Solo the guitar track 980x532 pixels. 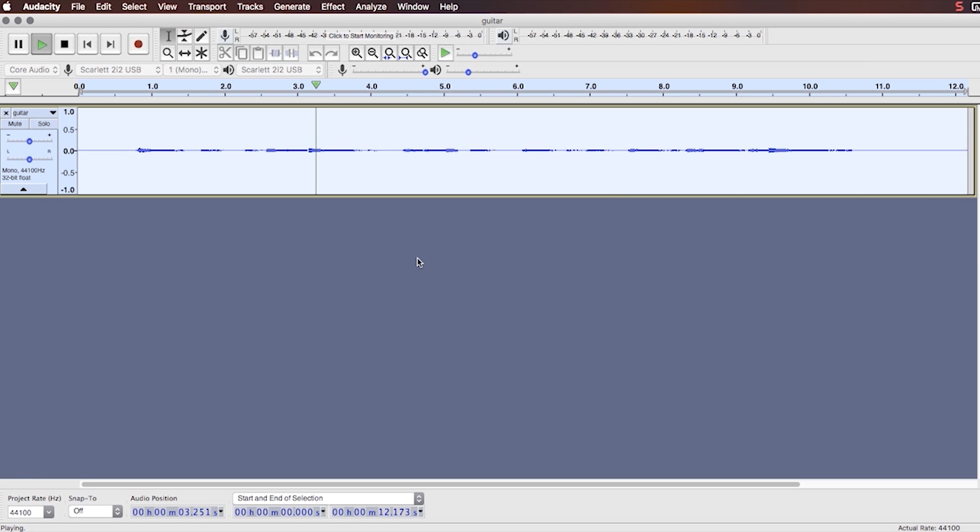tap(44, 123)
